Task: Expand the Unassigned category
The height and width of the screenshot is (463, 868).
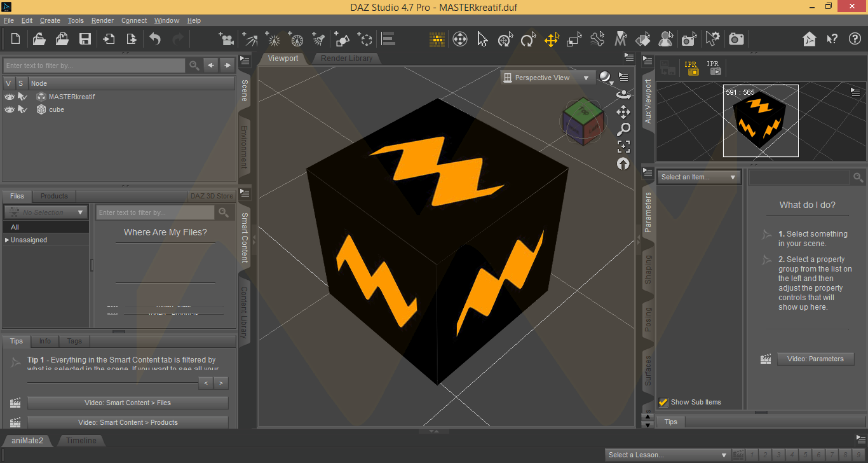Action: pyautogui.click(x=7, y=240)
